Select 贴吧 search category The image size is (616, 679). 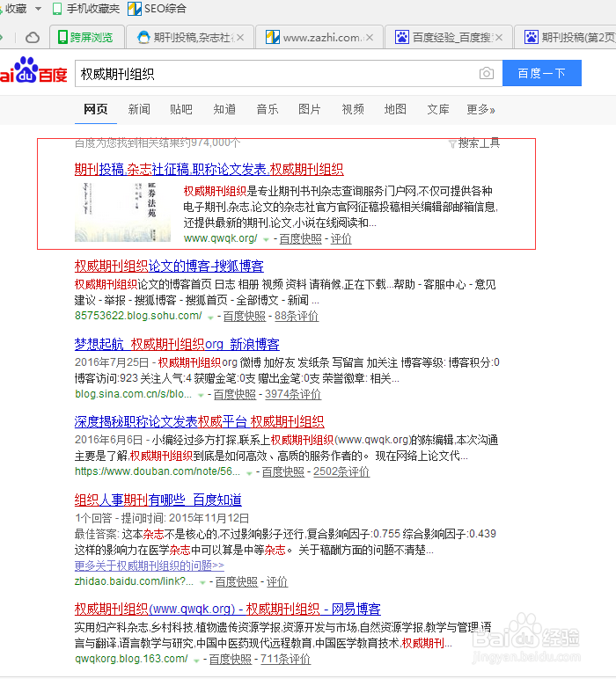tap(181, 109)
